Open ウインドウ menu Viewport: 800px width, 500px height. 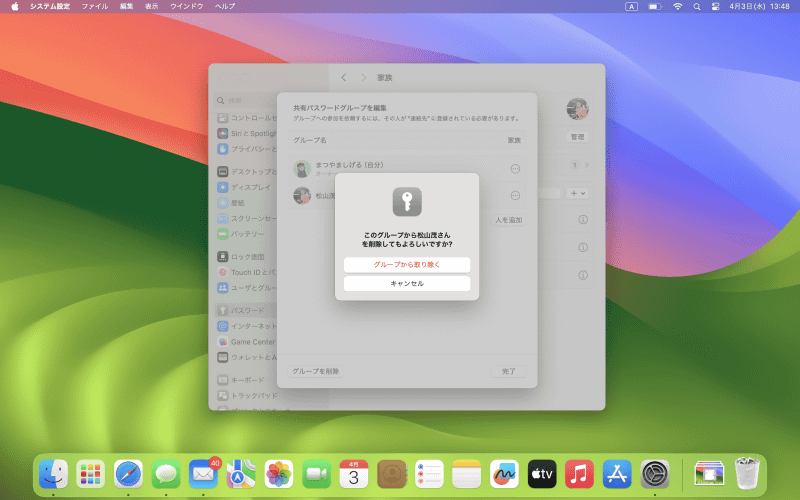187,6
